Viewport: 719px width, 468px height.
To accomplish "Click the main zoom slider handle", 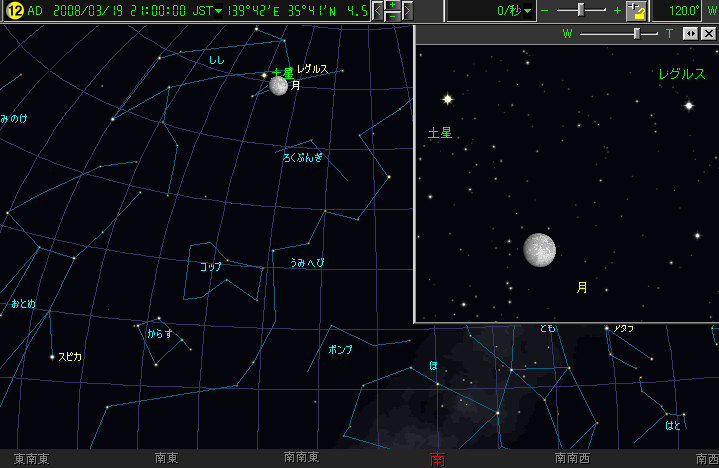I will [581, 10].
